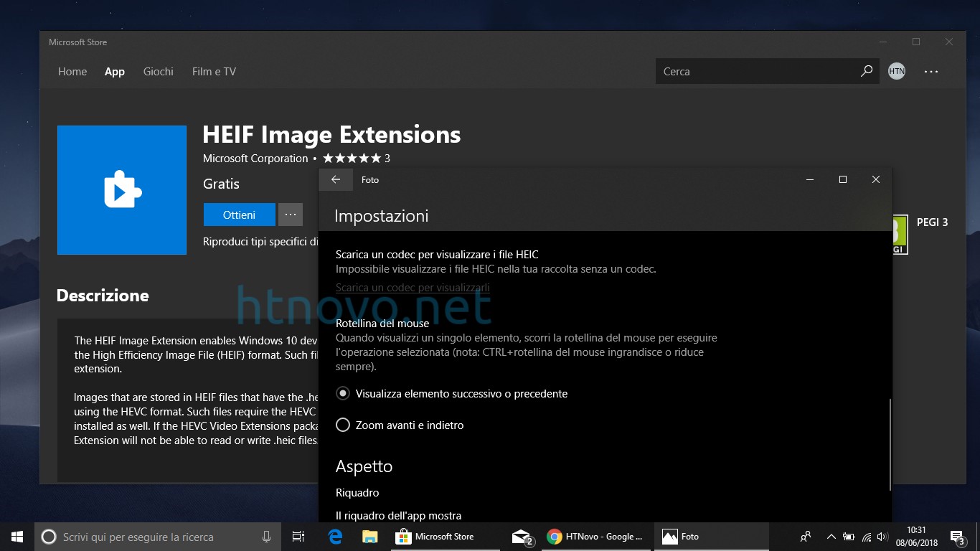This screenshot has height=551, width=980.
Task: Open the Foto app back arrow
Action: click(x=336, y=179)
